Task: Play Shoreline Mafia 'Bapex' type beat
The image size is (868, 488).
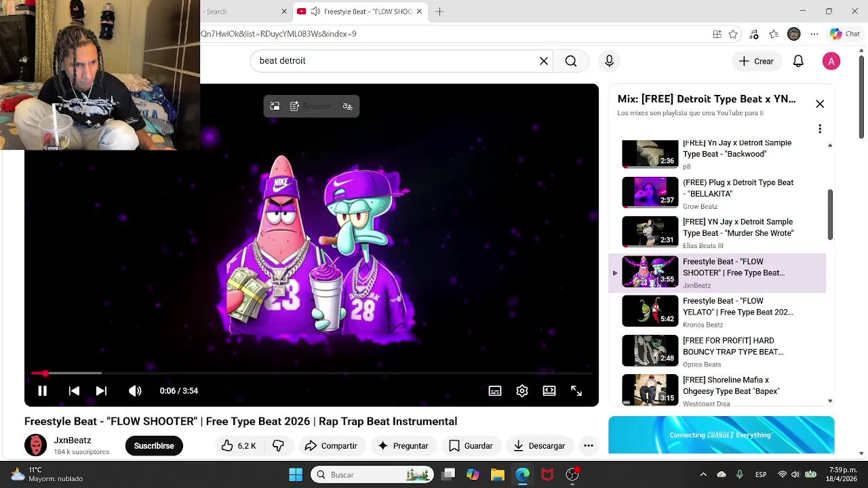Action: click(x=717, y=390)
